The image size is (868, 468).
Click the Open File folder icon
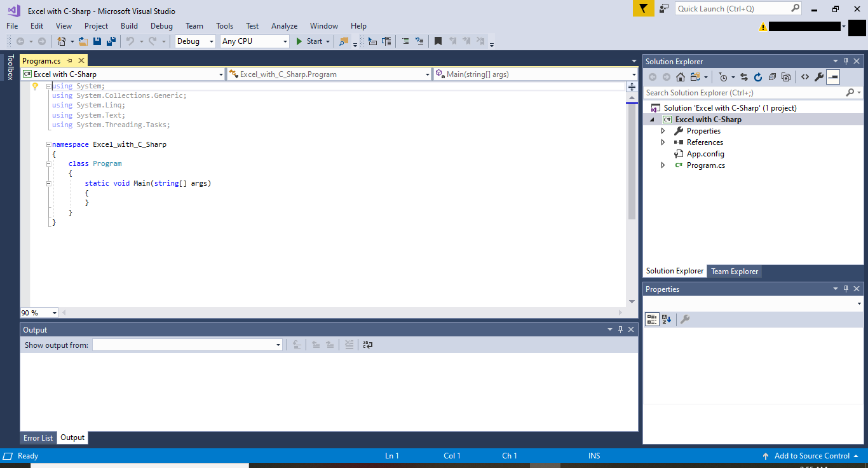[83, 41]
